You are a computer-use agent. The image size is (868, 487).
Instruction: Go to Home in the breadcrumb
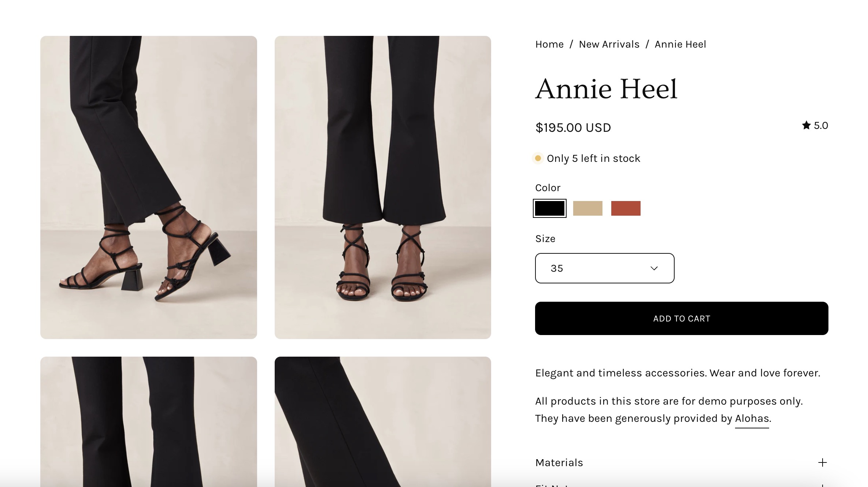pyautogui.click(x=549, y=44)
